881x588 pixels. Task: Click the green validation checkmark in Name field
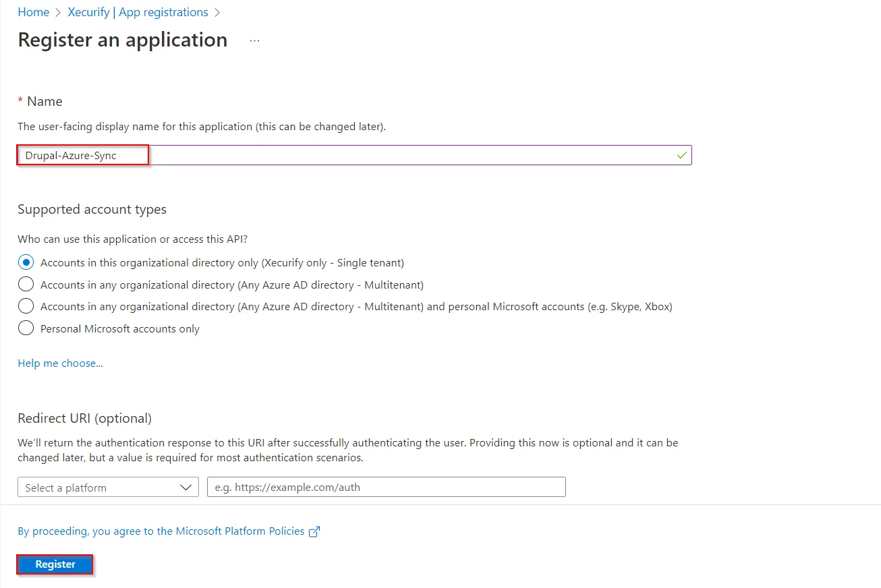pyautogui.click(x=682, y=155)
